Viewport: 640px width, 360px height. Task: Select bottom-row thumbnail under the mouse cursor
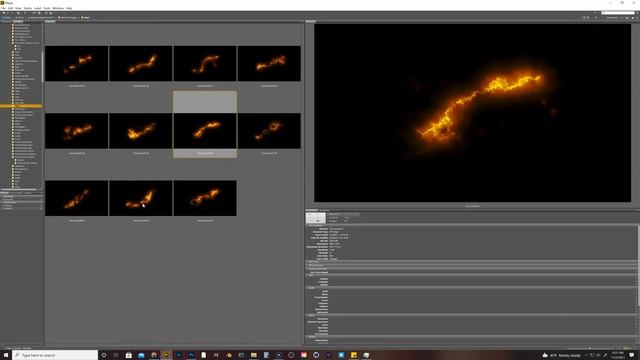click(x=141, y=198)
